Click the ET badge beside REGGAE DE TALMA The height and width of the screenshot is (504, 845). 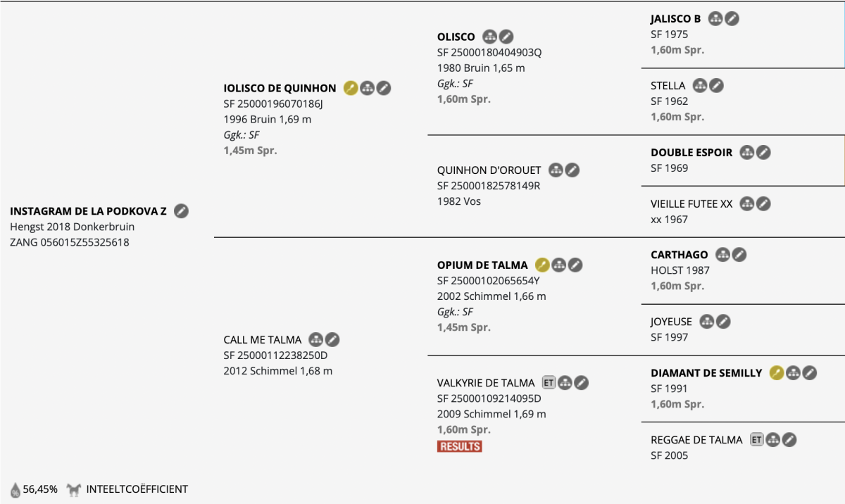[756, 439]
